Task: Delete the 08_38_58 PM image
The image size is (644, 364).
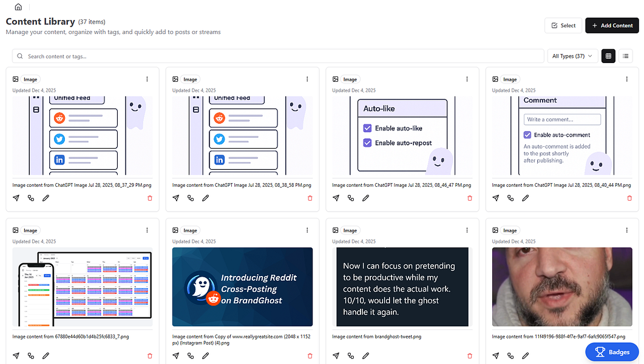Action: 310,198
